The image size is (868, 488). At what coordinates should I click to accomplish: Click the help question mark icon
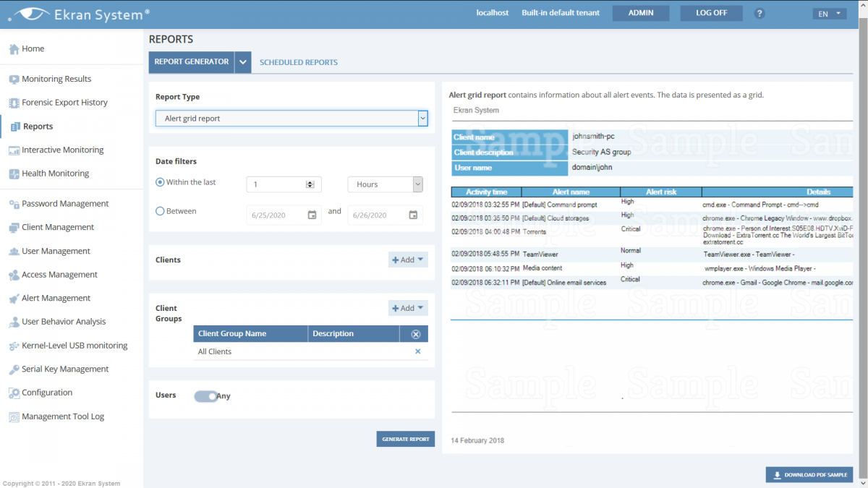759,14
